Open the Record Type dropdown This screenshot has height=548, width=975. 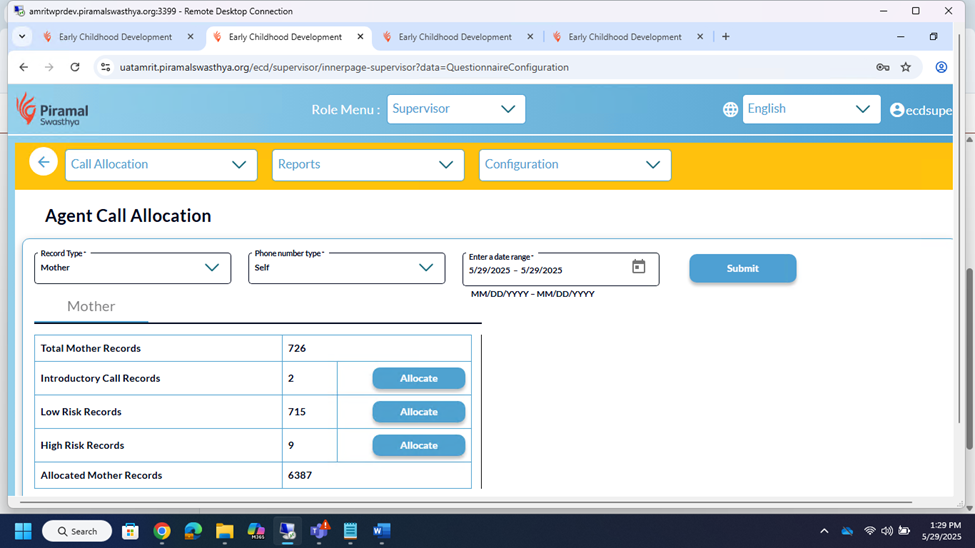[132, 268]
